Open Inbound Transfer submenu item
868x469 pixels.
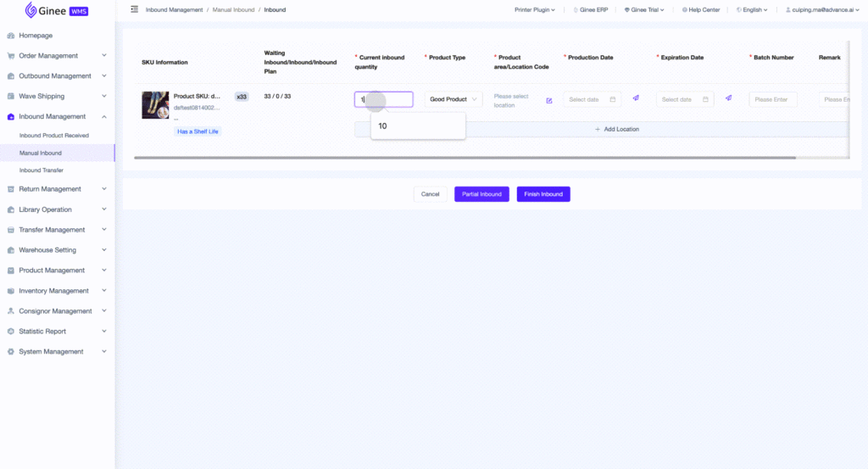(42, 170)
